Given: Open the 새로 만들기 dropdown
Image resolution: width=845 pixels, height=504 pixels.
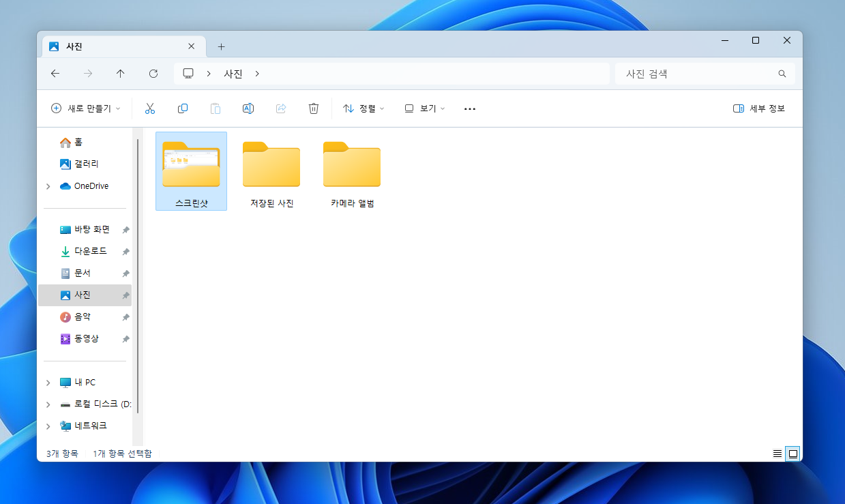Looking at the screenshot, I should 86,108.
